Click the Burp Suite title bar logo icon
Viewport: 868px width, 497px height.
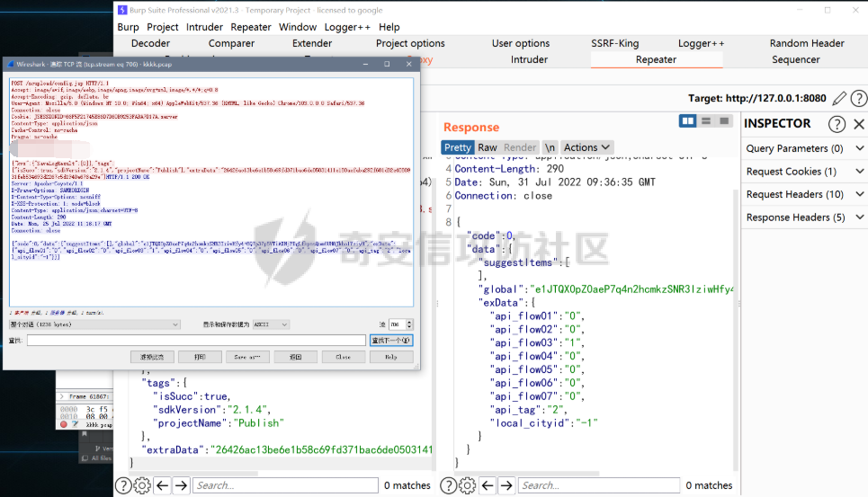(122, 10)
